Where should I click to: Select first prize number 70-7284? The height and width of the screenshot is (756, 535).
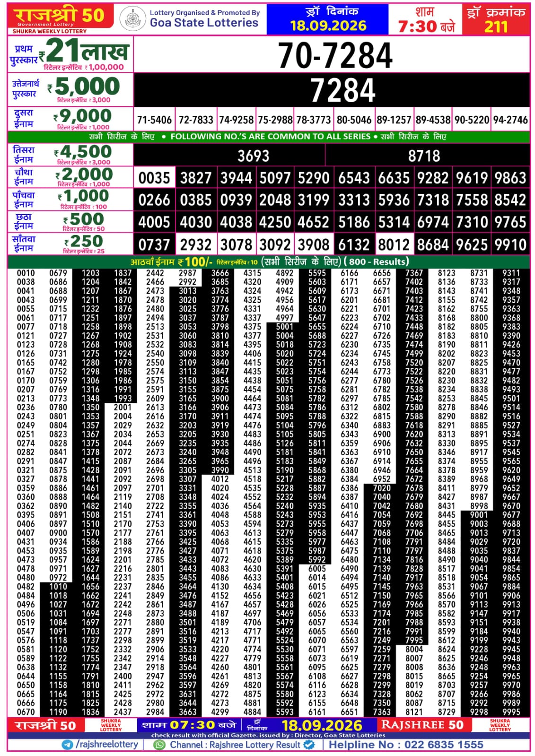point(335,55)
